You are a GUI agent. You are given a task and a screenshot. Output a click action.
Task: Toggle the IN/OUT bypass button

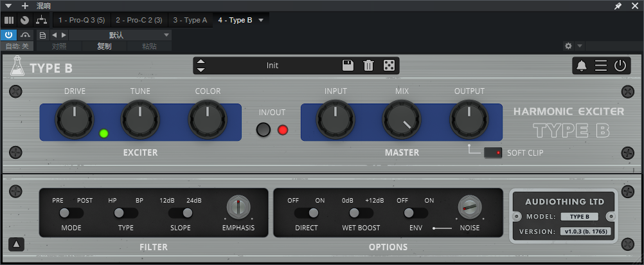pos(264,130)
